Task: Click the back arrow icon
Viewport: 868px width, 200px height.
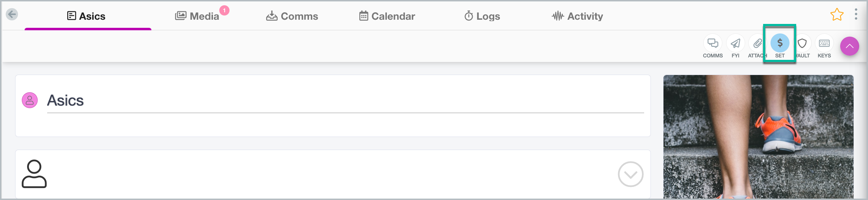Action: pos(12,14)
